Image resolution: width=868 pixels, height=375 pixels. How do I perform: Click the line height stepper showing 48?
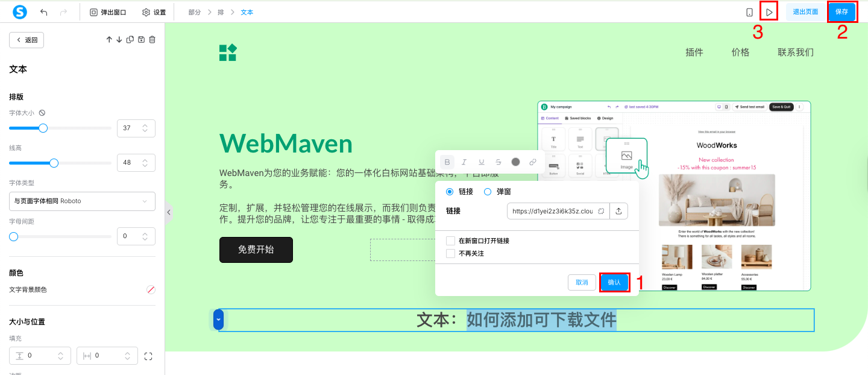click(136, 163)
